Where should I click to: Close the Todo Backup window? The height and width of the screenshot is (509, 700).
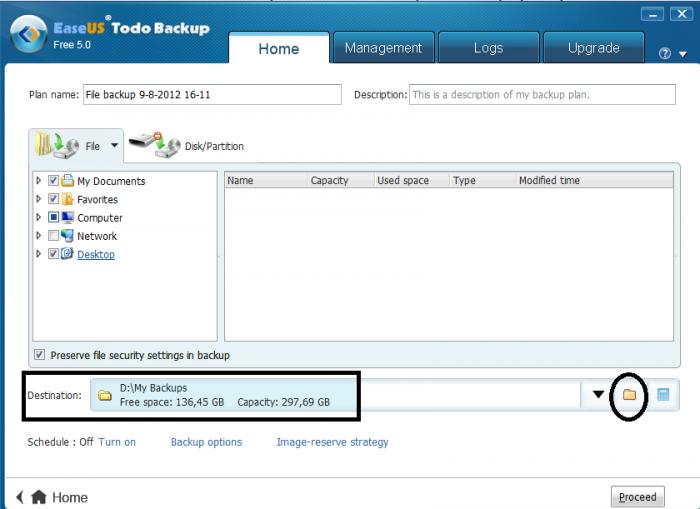click(x=682, y=14)
